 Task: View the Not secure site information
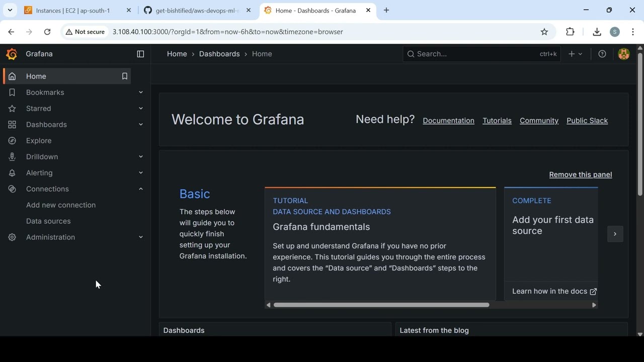click(85, 32)
